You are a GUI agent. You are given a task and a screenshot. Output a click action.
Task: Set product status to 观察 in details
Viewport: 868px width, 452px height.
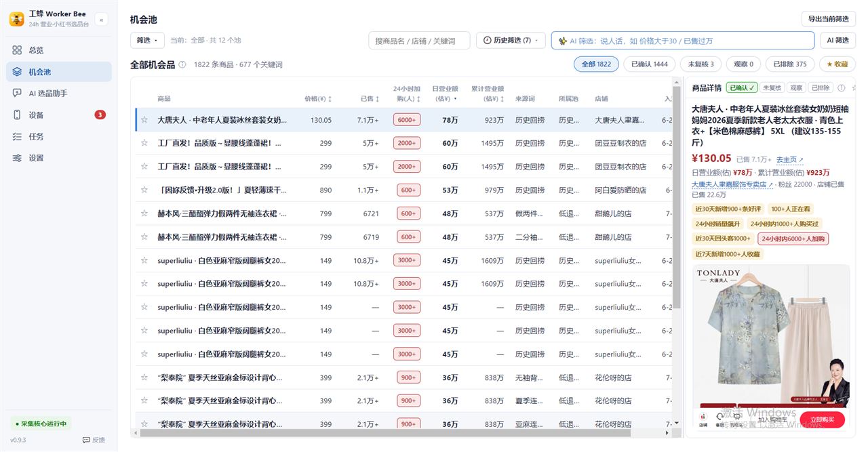796,88
